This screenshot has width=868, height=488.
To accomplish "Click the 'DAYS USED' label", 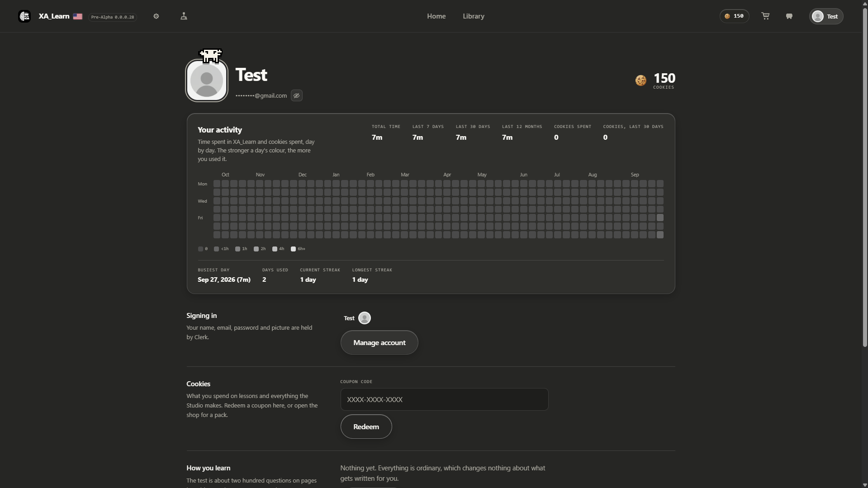I will point(275,270).
